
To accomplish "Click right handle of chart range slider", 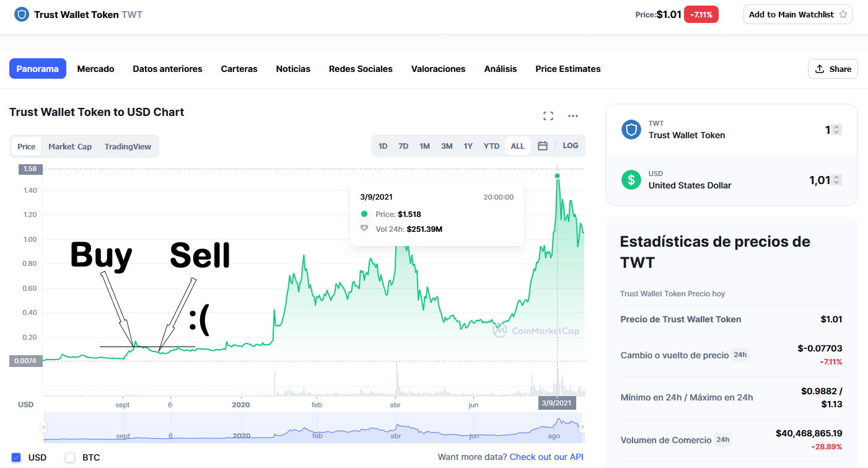I will click(582, 427).
